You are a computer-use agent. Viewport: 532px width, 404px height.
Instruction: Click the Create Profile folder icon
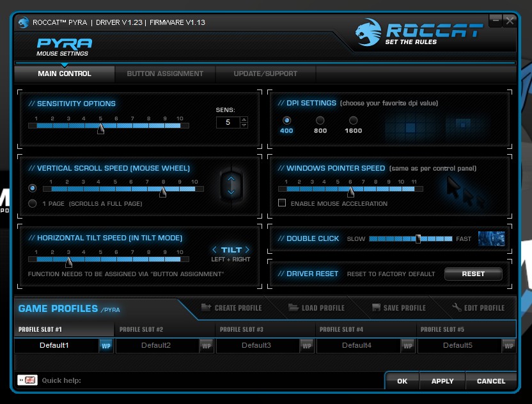[x=207, y=307]
